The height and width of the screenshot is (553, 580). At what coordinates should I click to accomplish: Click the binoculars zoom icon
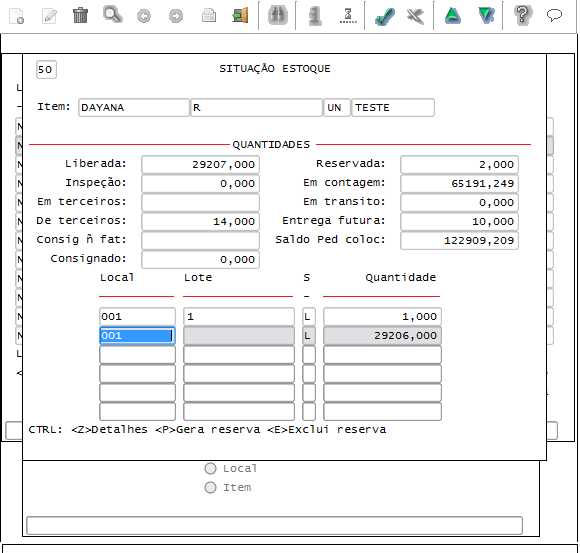[x=278, y=16]
